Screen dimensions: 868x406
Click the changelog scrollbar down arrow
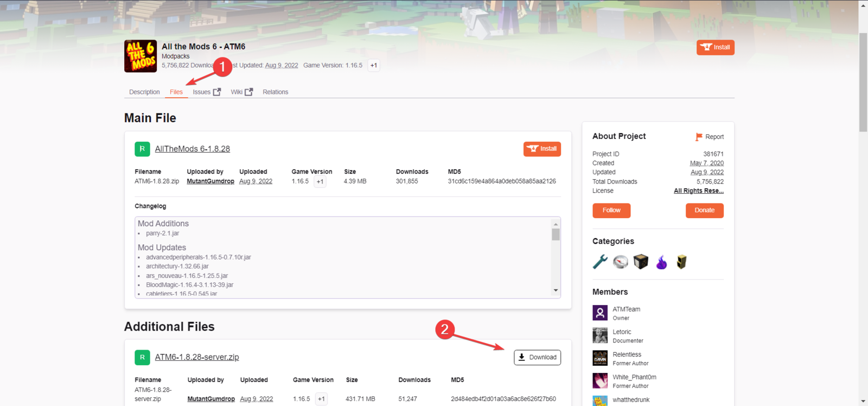click(x=556, y=290)
